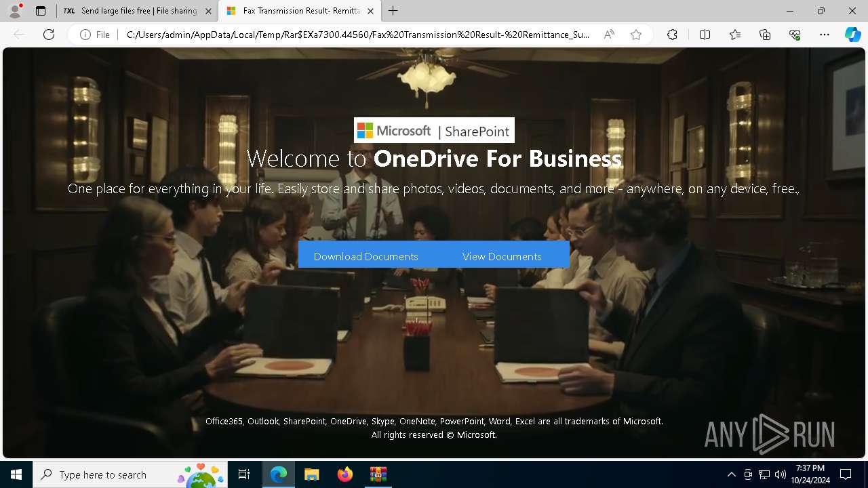Open the notification center icon
Viewport: 868px width, 488px height.
pyautogui.click(x=846, y=474)
